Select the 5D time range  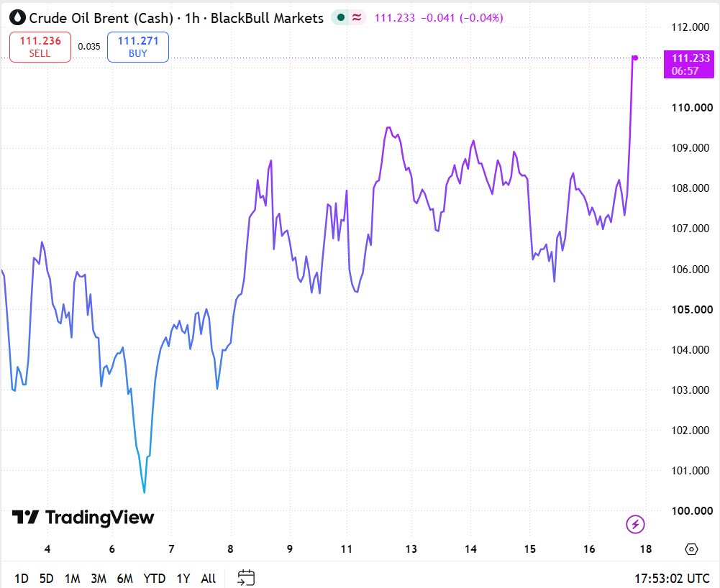pyautogui.click(x=46, y=579)
